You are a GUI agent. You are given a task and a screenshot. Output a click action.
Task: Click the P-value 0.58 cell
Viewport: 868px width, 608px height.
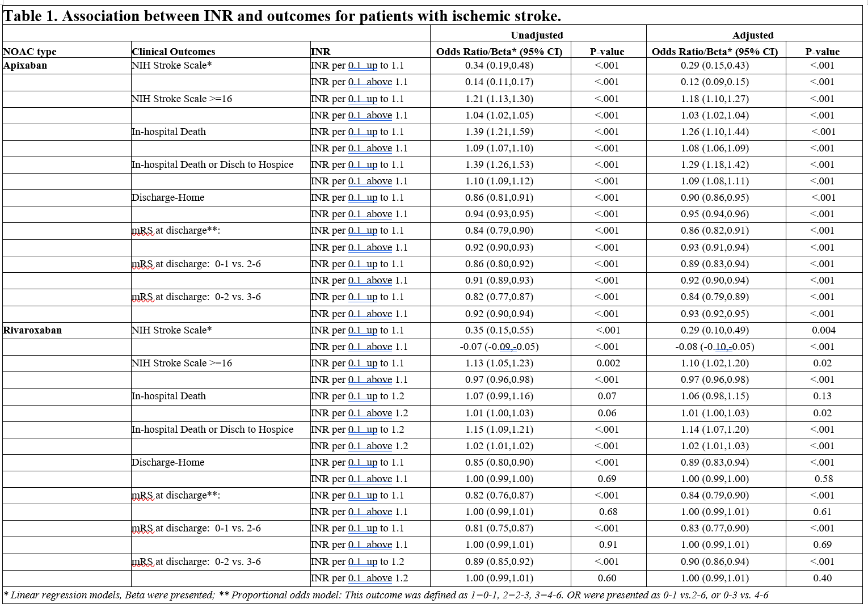[x=823, y=479]
